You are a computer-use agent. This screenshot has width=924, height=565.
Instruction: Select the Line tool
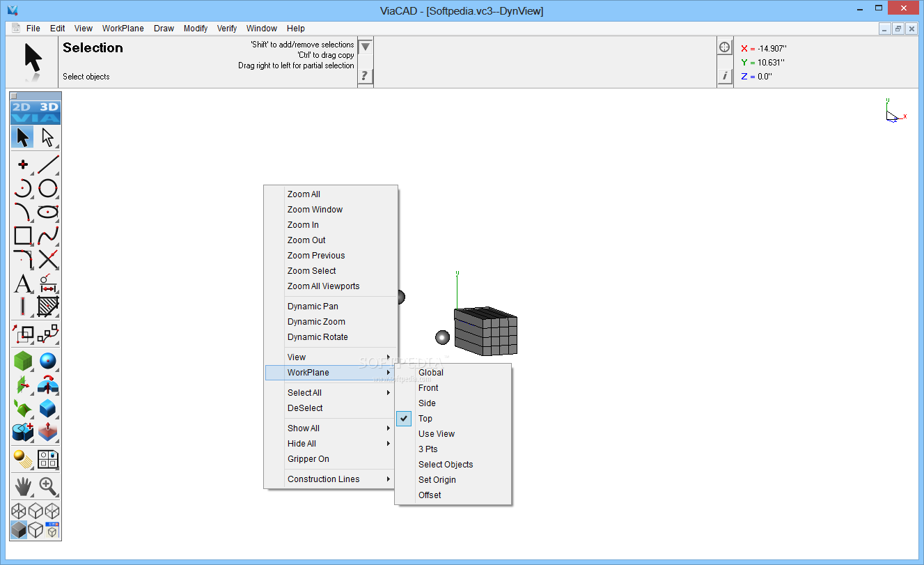47,165
